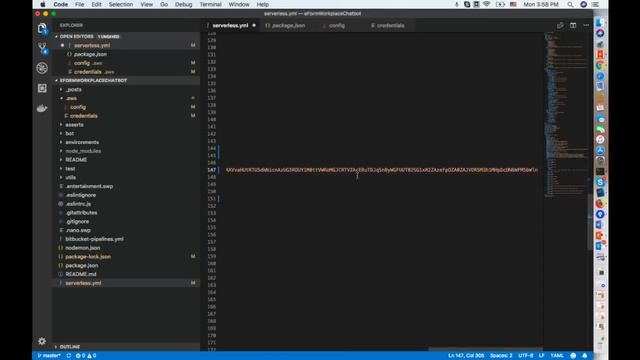Click the battery status icon
Viewport: 640px width, 360px height.
500,4
